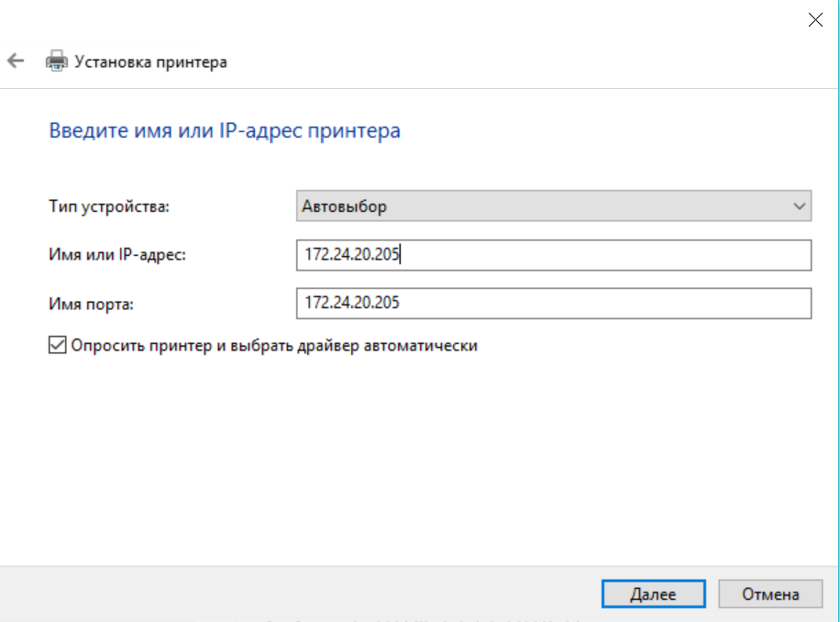Close the printer installation dialog
The image size is (840, 622).
pyautogui.click(x=815, y=20)
